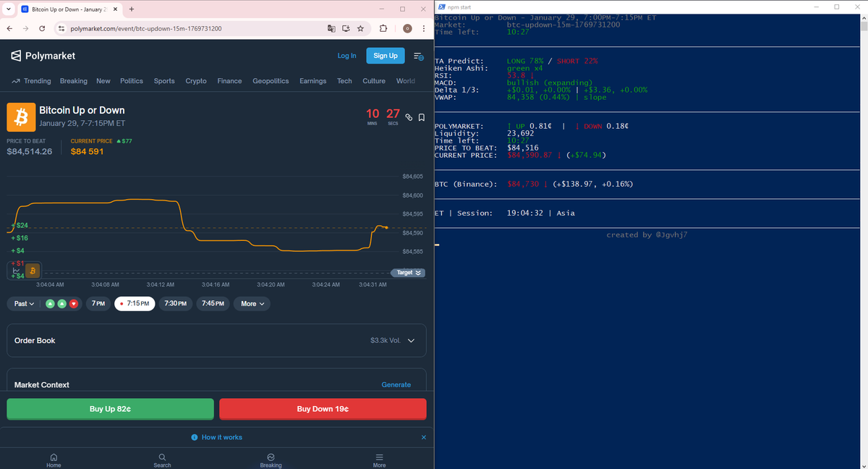
Task: Open a new Chrome tab
Action: (132, 9)
